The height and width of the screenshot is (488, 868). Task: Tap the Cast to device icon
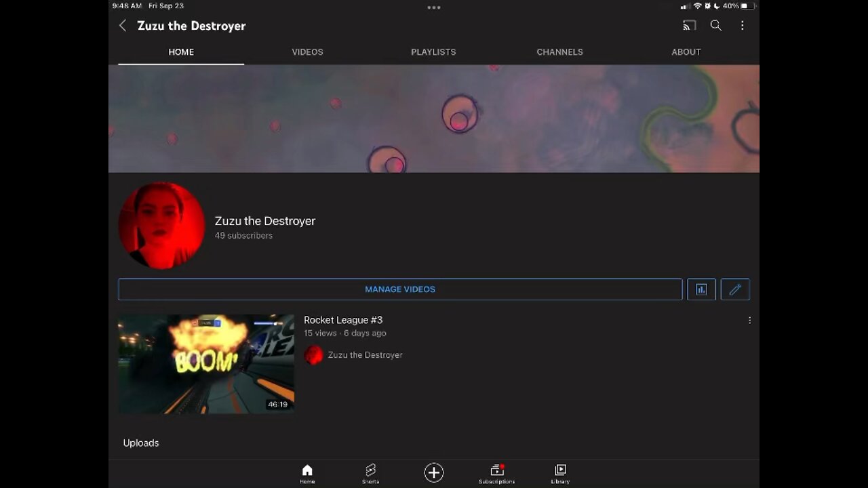point(689,26)
